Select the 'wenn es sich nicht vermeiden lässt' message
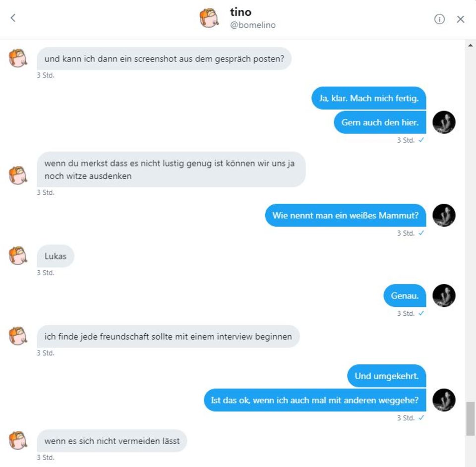This screenshot has height=467, width=476. pyautogui.click(x=112, y=441)
